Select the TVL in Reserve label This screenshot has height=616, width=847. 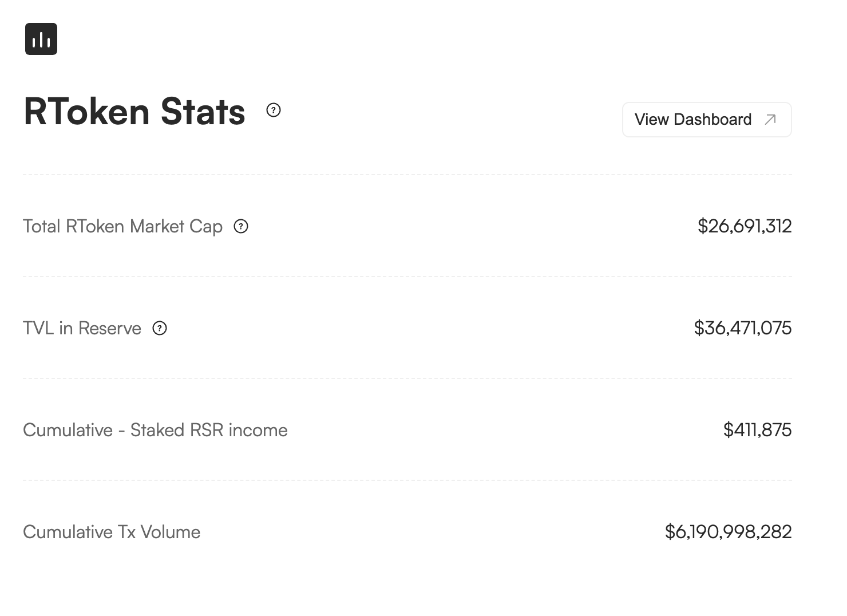[82, 329]
